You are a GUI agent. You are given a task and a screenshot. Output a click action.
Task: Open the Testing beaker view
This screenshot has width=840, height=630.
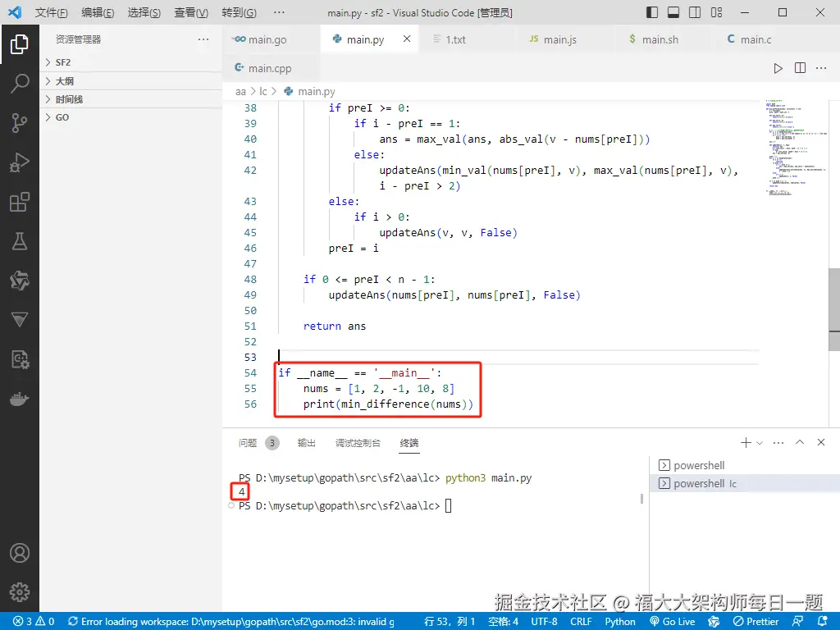tap(20, 241)
